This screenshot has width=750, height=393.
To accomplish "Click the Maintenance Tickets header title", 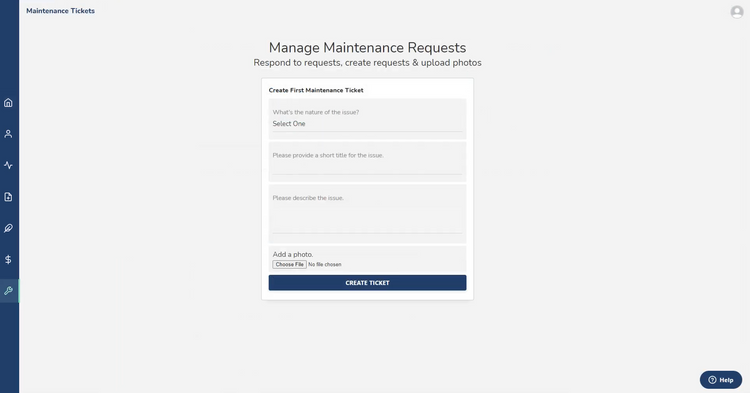I will coord(60,11).
